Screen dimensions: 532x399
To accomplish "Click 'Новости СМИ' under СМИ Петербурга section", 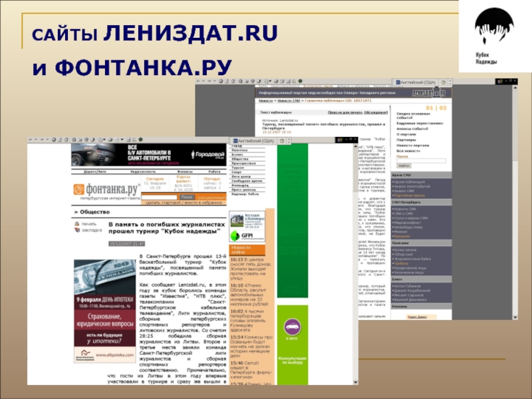I will tap(404, 209).
